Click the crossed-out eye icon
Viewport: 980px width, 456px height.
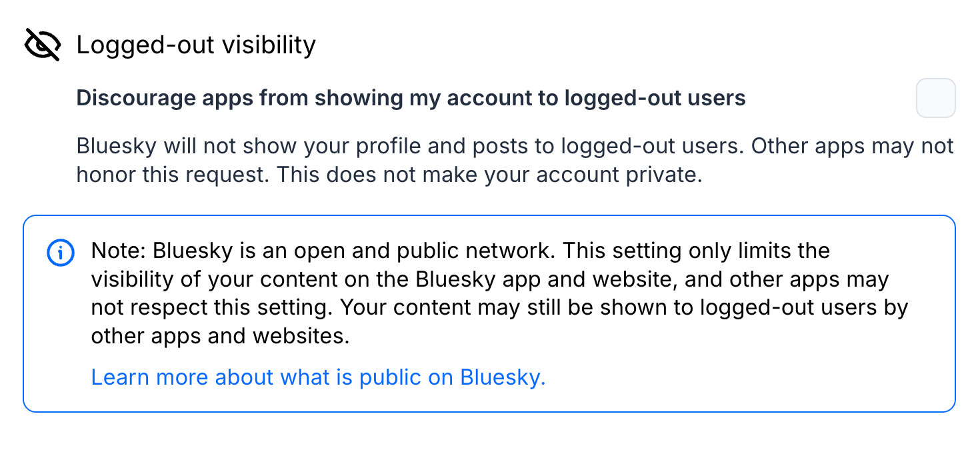tap(42, 45)
